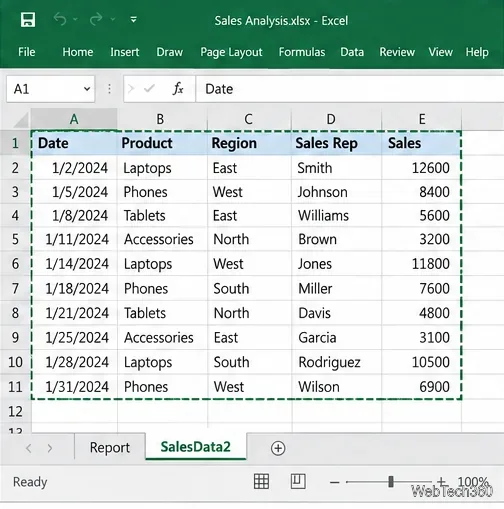The height and width of the screenshot is (509, 504).
Task: Open the Undo history dropdown arrow
Action: click(76, 19)
